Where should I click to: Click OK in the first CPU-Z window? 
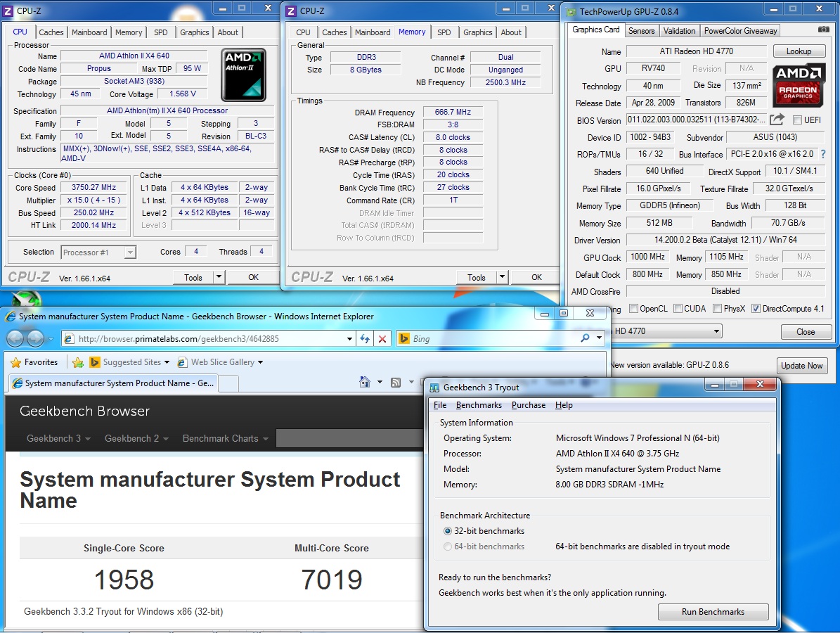(253, 277)
